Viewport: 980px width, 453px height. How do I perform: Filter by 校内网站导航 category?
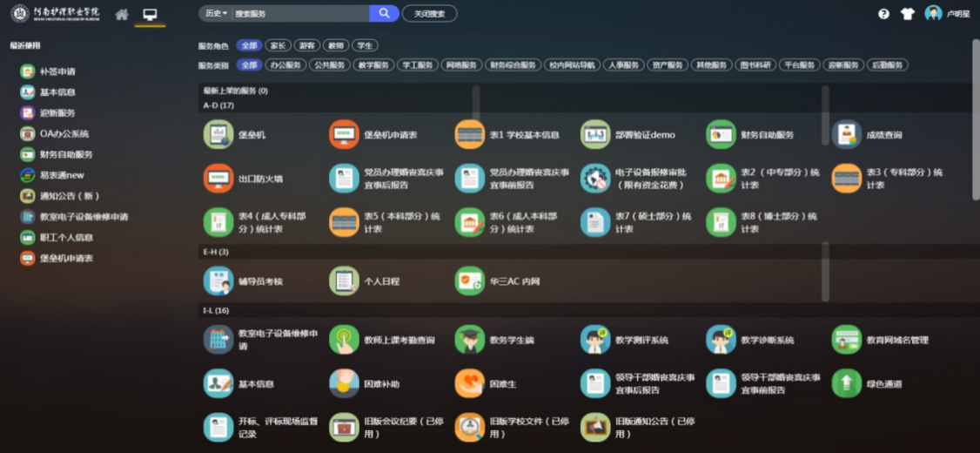coord(572,65)
